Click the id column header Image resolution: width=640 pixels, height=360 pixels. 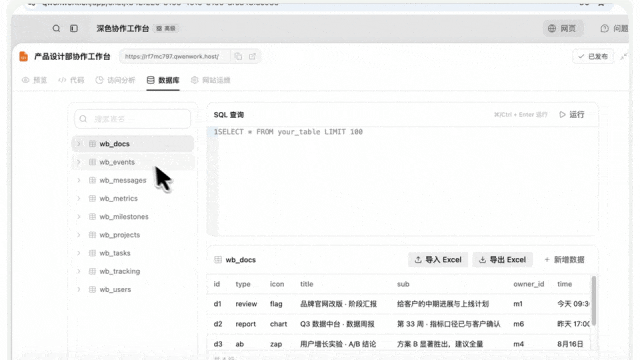[x=217, y=284]
